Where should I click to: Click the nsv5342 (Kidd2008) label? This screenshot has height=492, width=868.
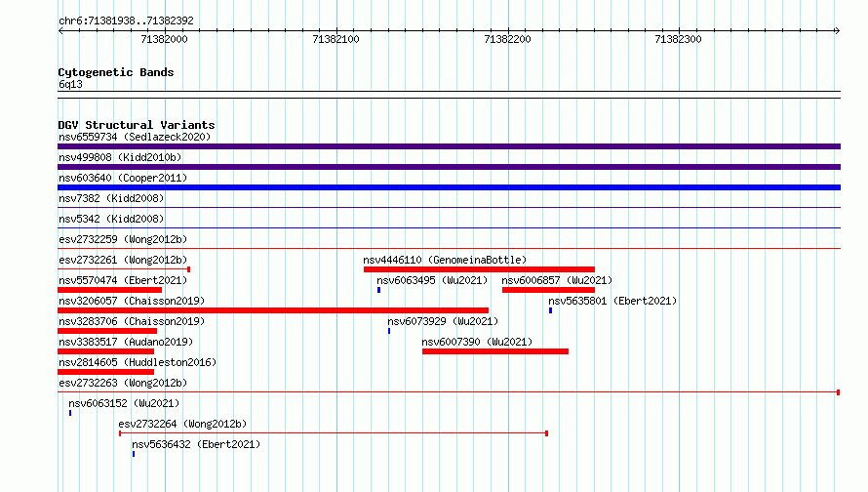tap(111, 219)
